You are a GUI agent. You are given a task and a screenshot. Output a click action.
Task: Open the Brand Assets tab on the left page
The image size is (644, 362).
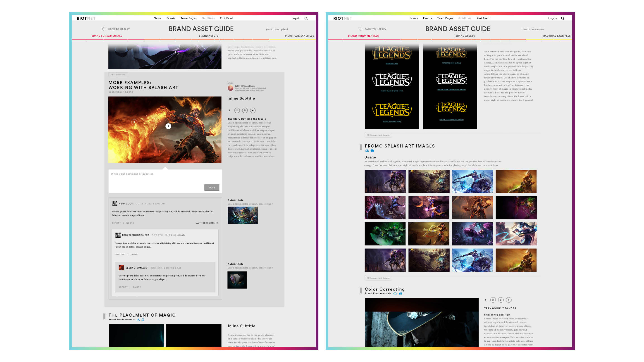[x=208, y=36]
